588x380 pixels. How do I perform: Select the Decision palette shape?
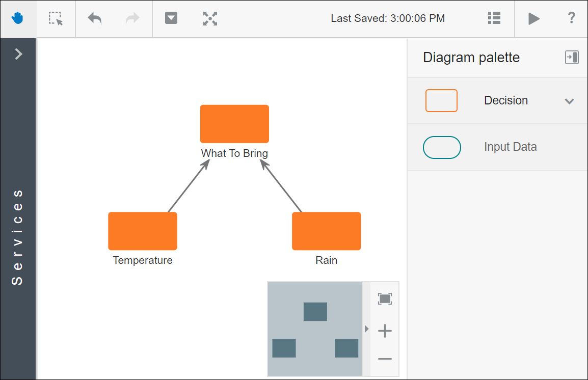click(x=441, y=100)
